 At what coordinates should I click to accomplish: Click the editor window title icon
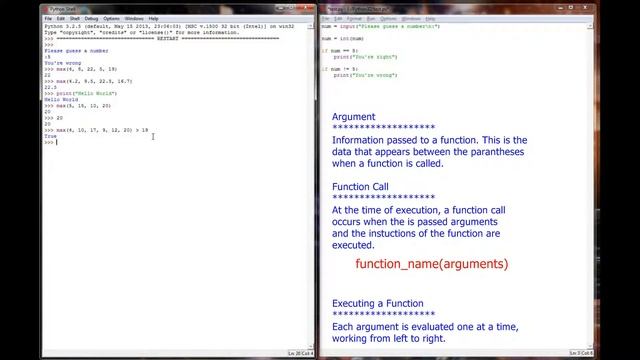(x=324, y=9)
